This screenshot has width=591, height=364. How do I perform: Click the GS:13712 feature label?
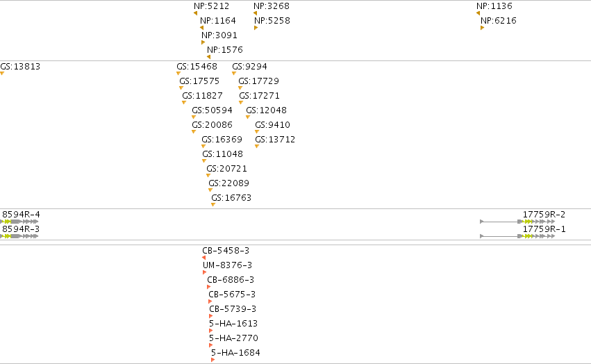point(275,140)
